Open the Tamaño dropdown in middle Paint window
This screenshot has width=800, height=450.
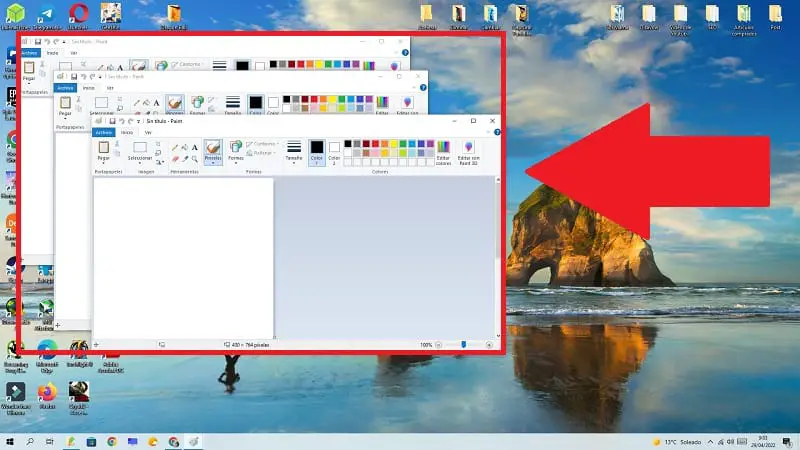(233, 104)
